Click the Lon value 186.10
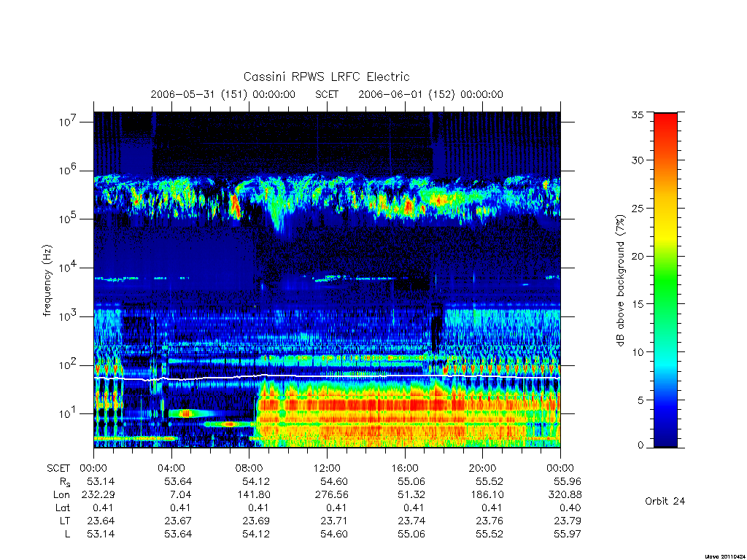Screen dimensions: 747x560 pos(487,495)
